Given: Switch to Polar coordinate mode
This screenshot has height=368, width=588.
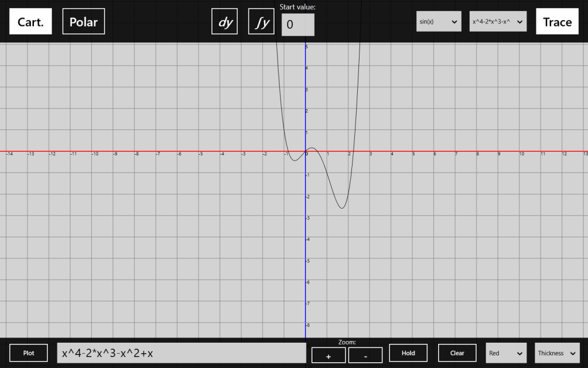Looking at the screenshot, I should (84, 22).
